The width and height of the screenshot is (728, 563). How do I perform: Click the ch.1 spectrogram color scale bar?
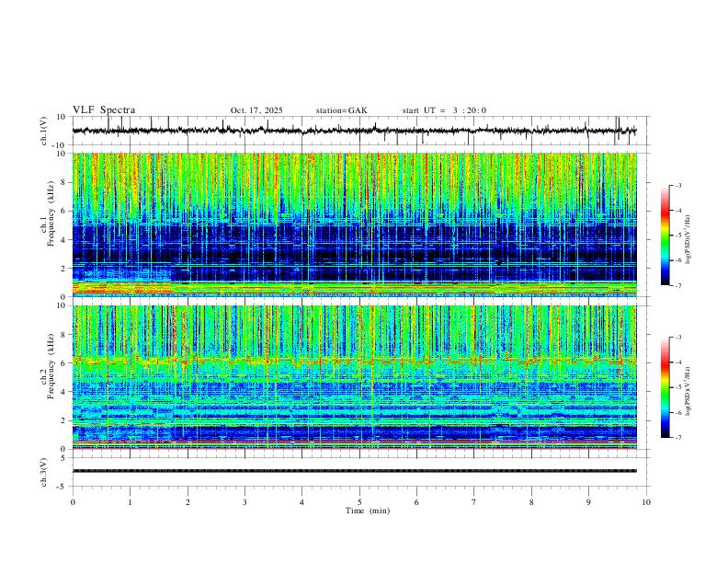pos(665,236)
